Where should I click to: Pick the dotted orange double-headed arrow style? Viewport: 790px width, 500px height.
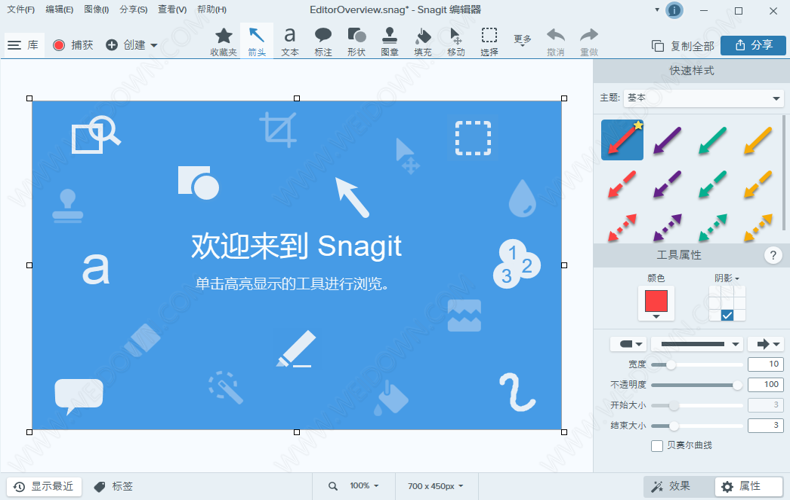coord(758,227)
